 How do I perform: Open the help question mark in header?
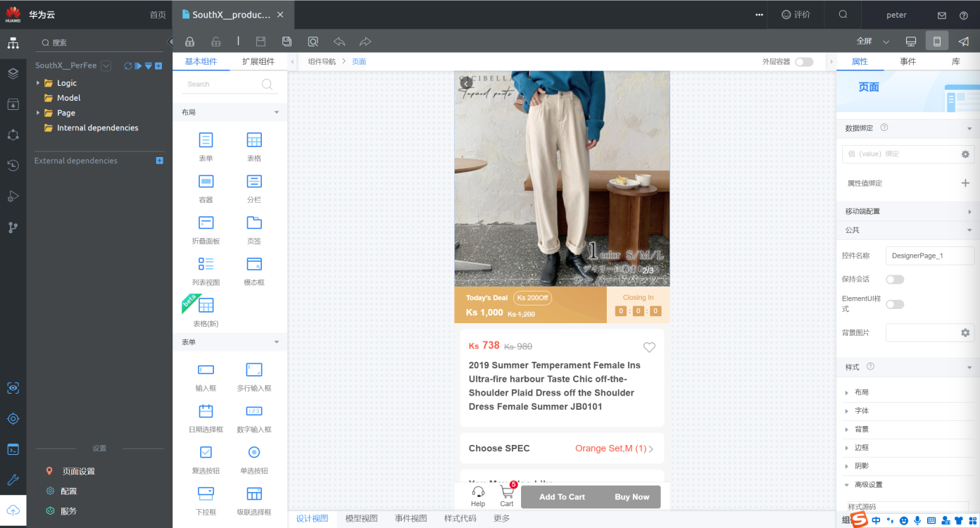[x=964, y=15]
